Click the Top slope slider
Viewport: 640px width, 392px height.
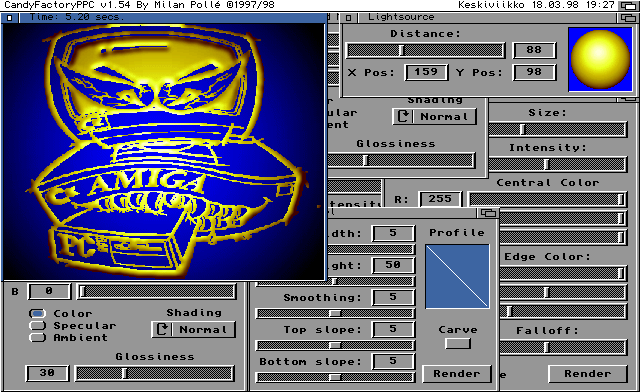335,345
